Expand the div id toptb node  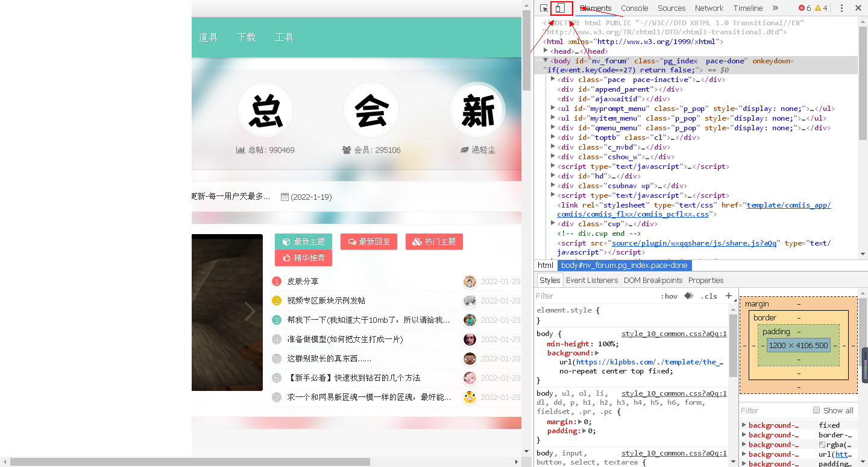pyautogui.click(x=553, y=138)
